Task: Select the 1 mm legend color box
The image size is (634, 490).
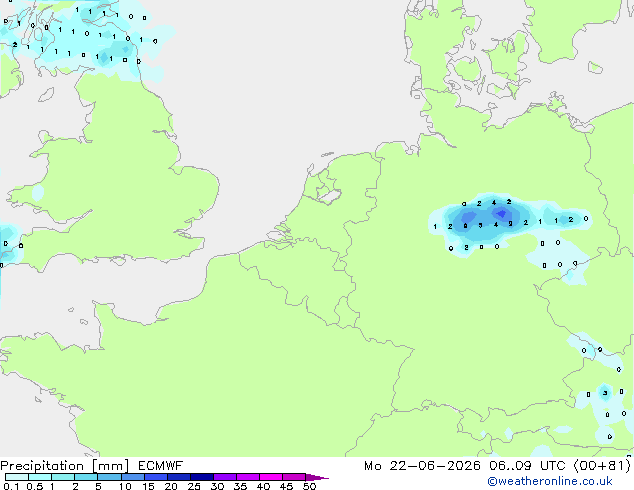Action: [63, 477]
